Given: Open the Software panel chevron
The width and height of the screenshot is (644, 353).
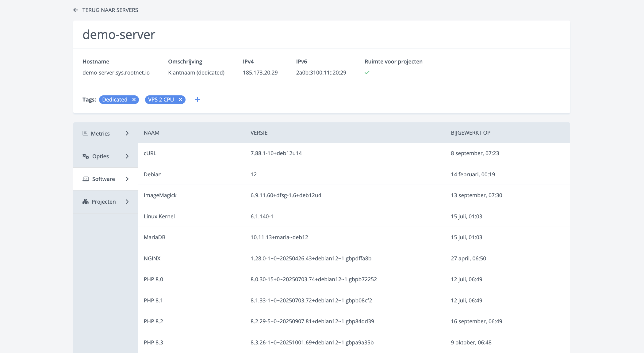Looking at the screenshot, I should click(127, 179).
